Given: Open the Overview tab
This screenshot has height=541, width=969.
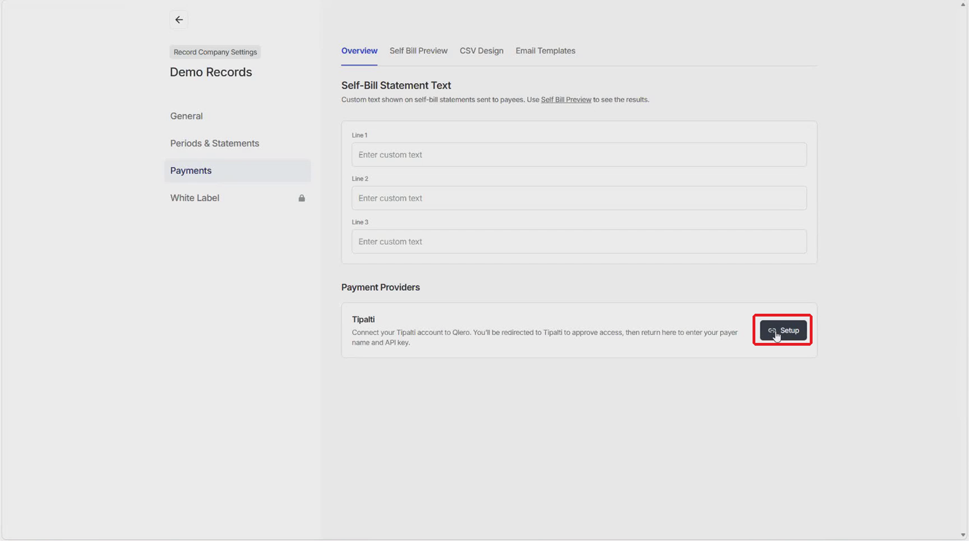Looking at the screenshot, I should click(359, 51).
